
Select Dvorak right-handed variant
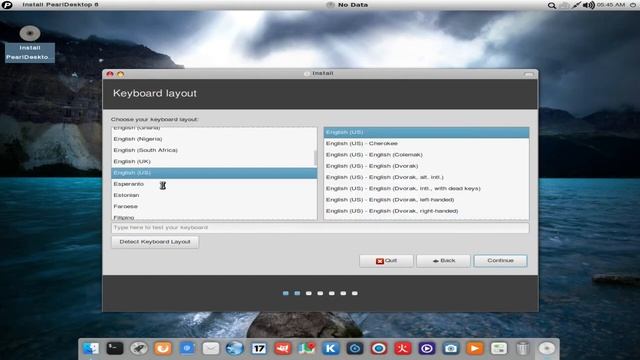426,211
